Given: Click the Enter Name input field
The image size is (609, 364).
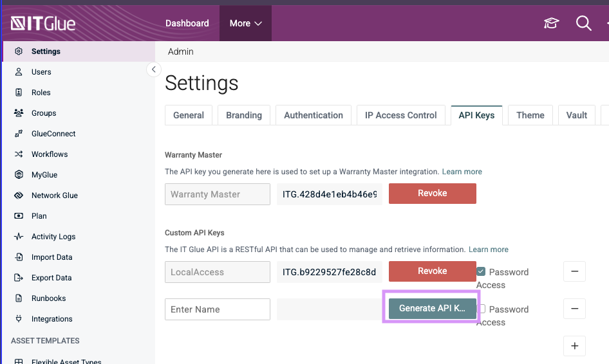Looking at the screenshot, I should pyautogui.click(x=217, y=309).
